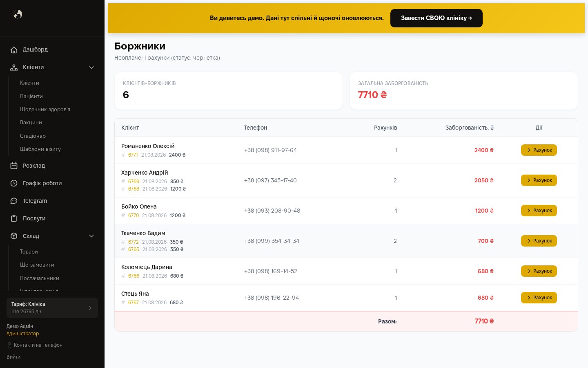588x368 pixels.
Task: Go to Щоденник здоров'я
Action: [x=45, y=109]
